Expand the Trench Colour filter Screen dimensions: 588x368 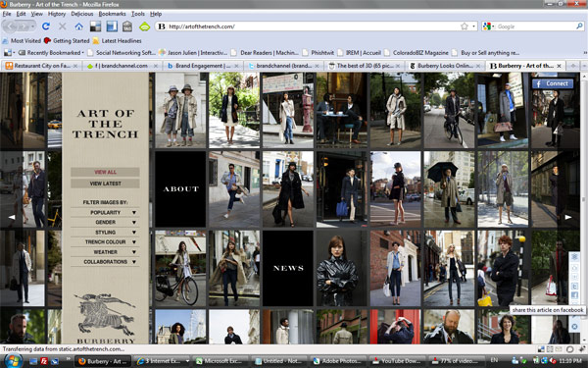105,242
